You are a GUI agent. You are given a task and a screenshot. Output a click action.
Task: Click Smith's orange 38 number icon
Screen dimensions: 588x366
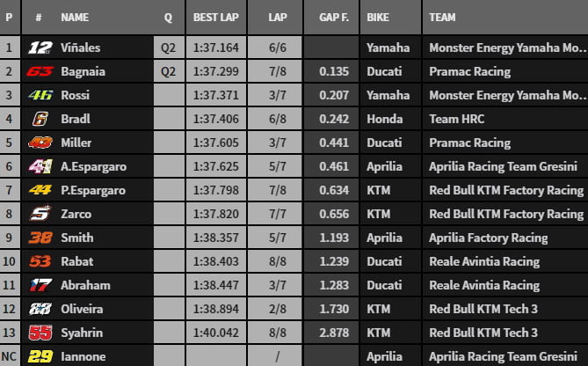(40, 238)
